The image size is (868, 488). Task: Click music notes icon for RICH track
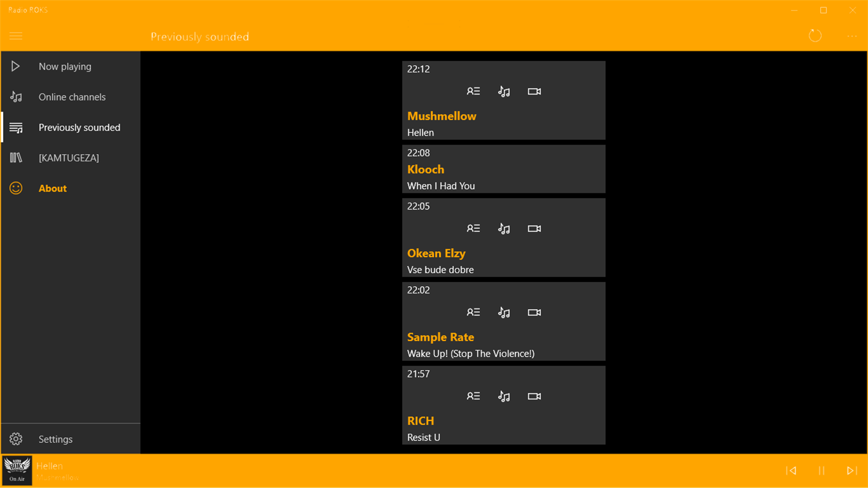click(504, 396)
